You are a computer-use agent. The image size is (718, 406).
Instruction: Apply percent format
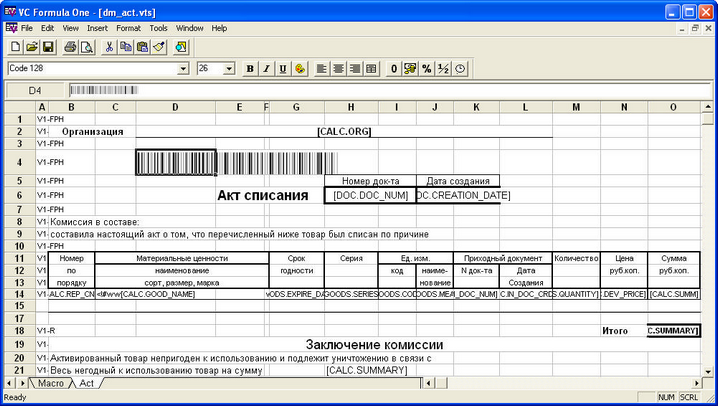click(x=427, y=69)
